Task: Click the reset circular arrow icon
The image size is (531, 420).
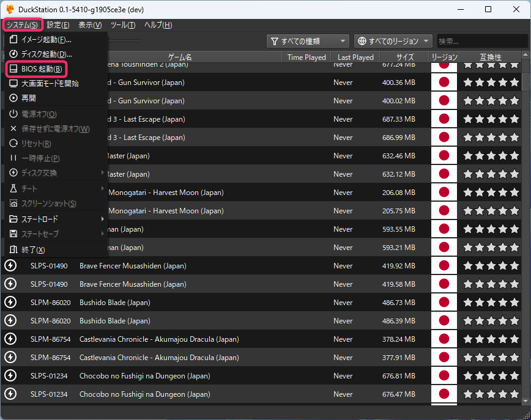Action: point(13,144)
